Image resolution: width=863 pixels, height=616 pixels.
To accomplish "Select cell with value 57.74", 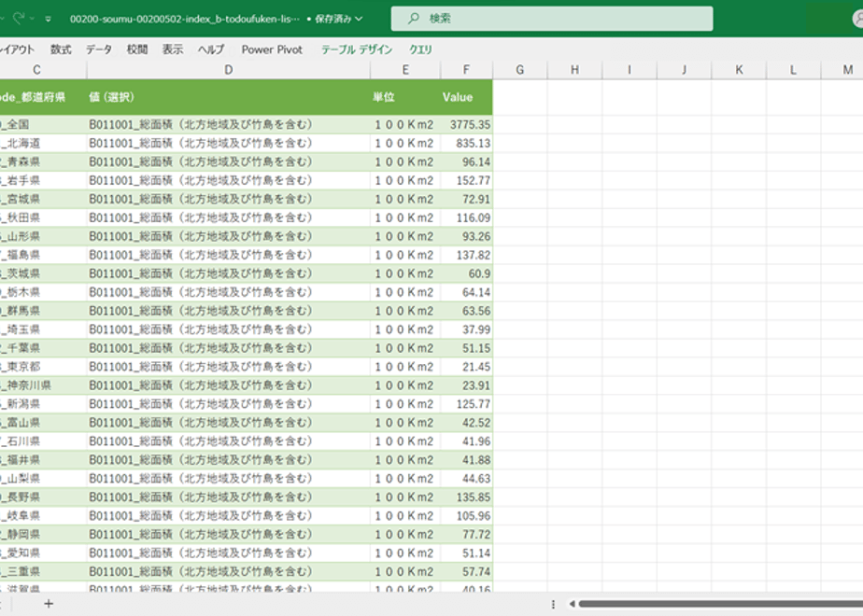I will point(466,571).
